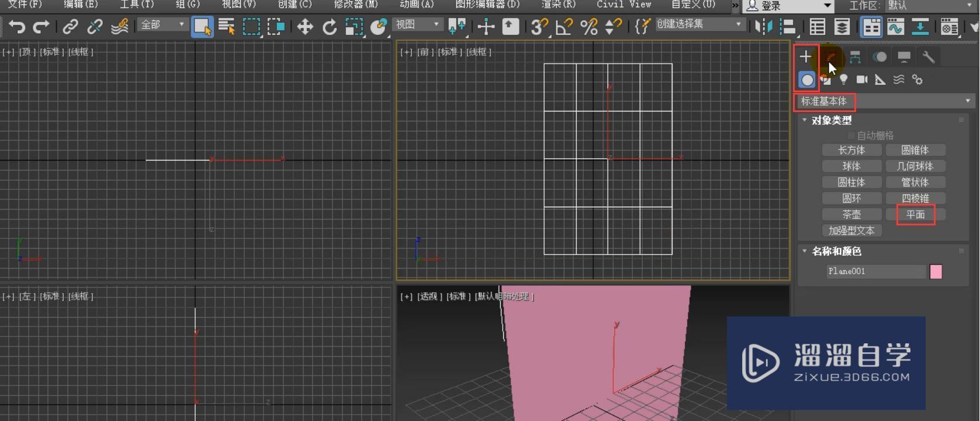This screenshot has height=421, width=980.
Task: Click the Undo arrow icon
Action: click(x=17, y=27)
